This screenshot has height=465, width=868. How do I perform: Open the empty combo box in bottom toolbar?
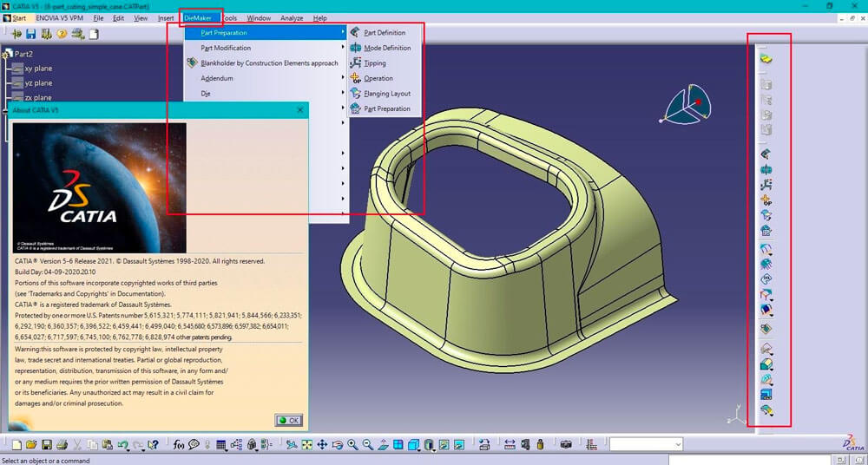pyautogui.click(x=646, y=444)
